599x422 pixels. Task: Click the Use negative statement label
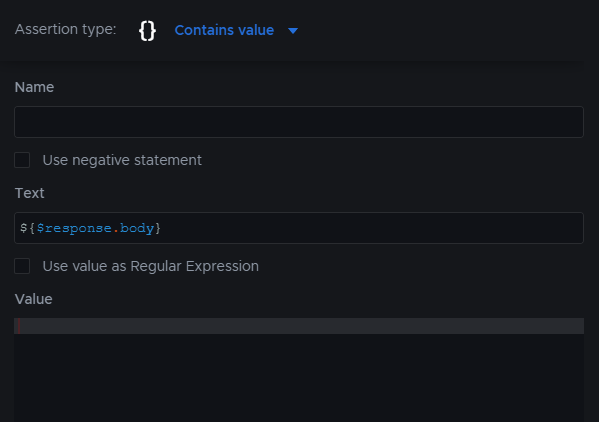tap(122, 160)
